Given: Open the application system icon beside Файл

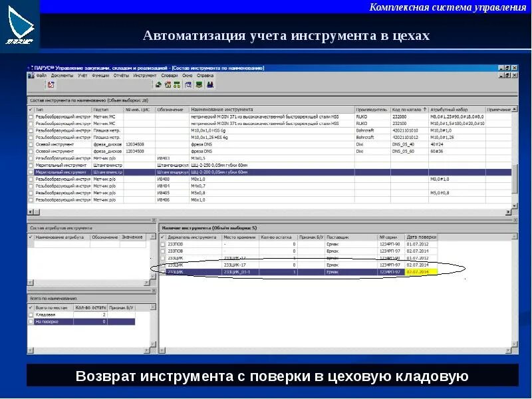Looking at the screenshot, I should pyautogui.click(x=31, y=76).
